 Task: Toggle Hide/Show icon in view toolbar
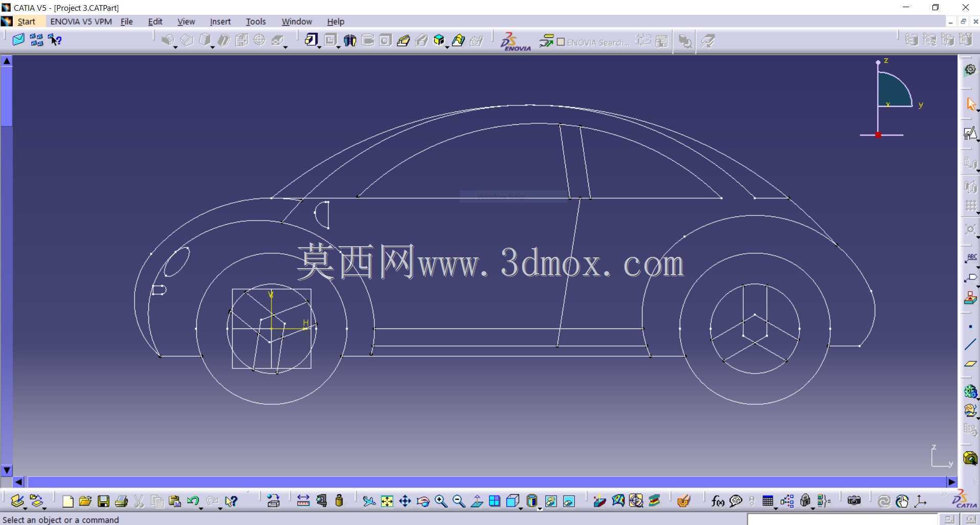click(551, 501)
